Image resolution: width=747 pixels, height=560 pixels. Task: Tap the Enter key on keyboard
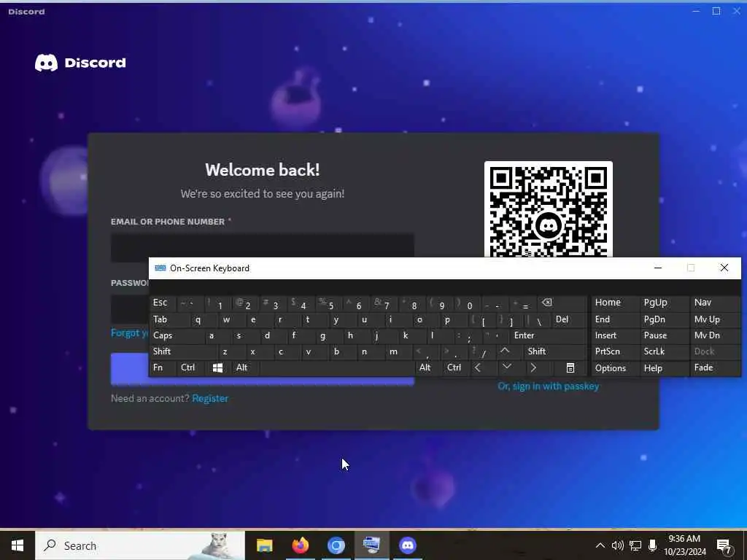tap(548, 335)
